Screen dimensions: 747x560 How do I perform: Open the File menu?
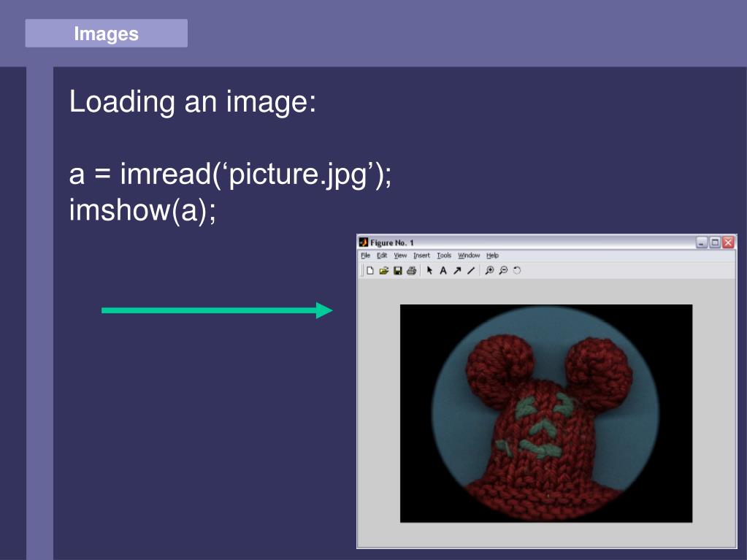pos(365,256)
